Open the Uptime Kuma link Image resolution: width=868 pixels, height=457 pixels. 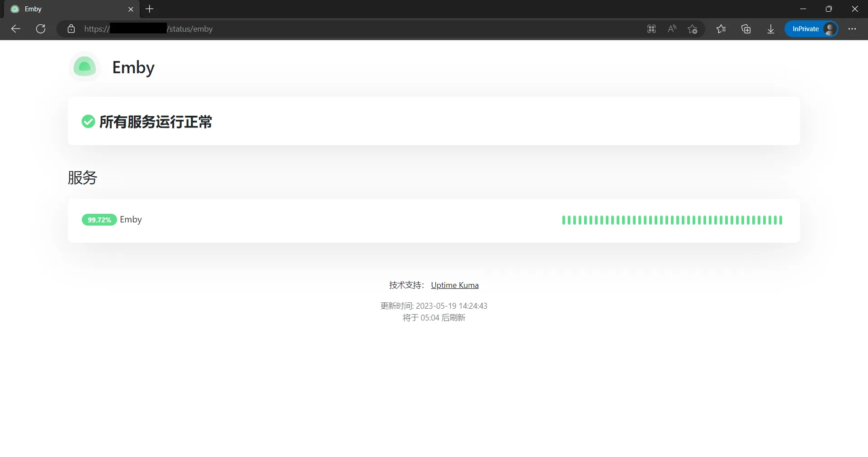coord(455,285)
